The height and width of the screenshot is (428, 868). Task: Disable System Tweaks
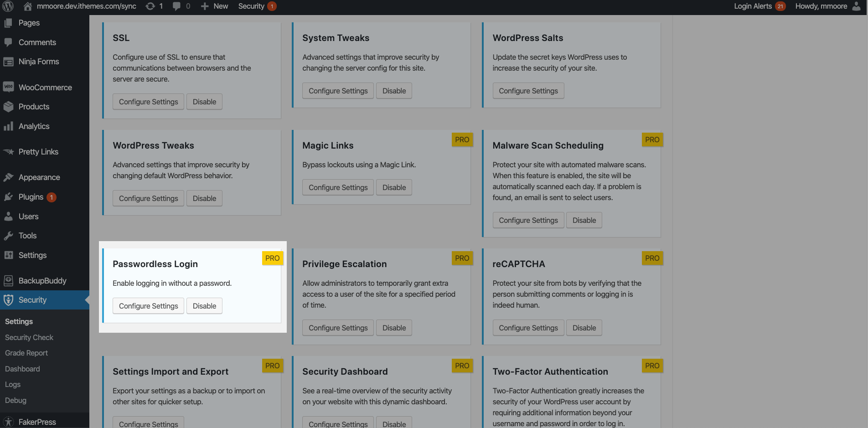394,91
